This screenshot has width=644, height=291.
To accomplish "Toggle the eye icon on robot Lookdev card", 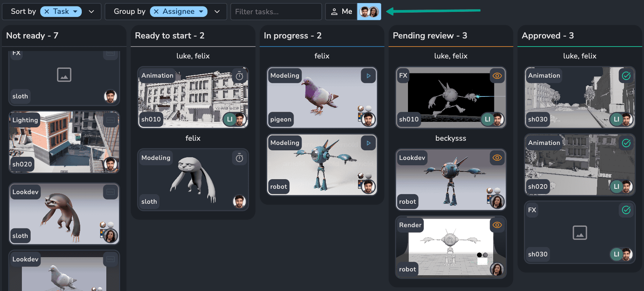I will 497,158.
